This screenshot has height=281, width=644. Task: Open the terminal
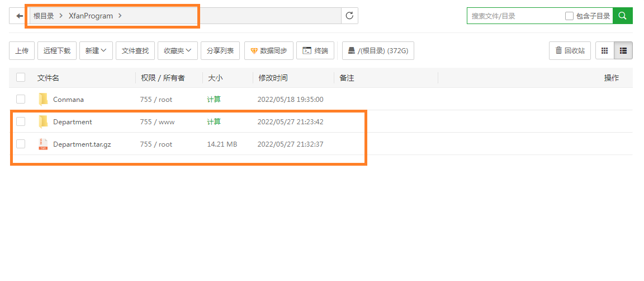pyautogui.click(x=315, y=50)
